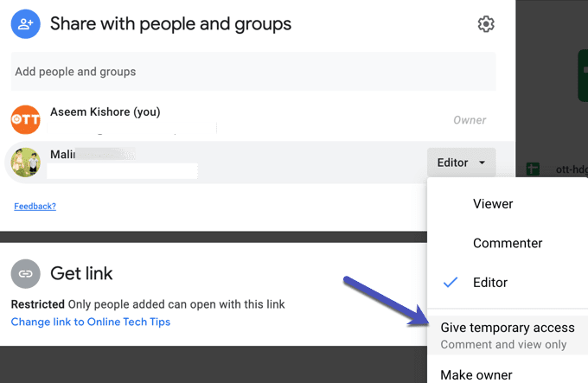Focus the Add people and groups field
The height and width of the screenshot is (383, 588).
(x=253, y=72)
